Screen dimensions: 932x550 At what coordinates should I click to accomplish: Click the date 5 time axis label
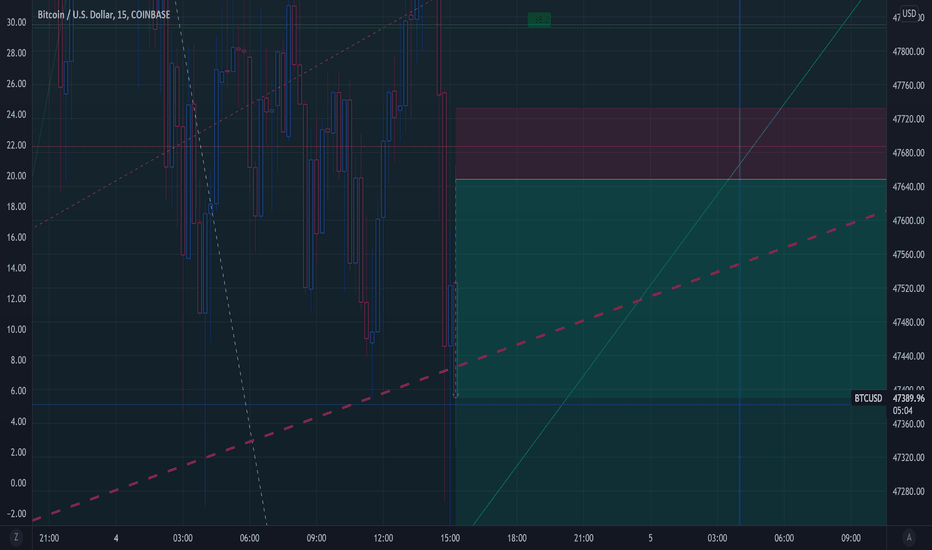click(x=650, y=538)
